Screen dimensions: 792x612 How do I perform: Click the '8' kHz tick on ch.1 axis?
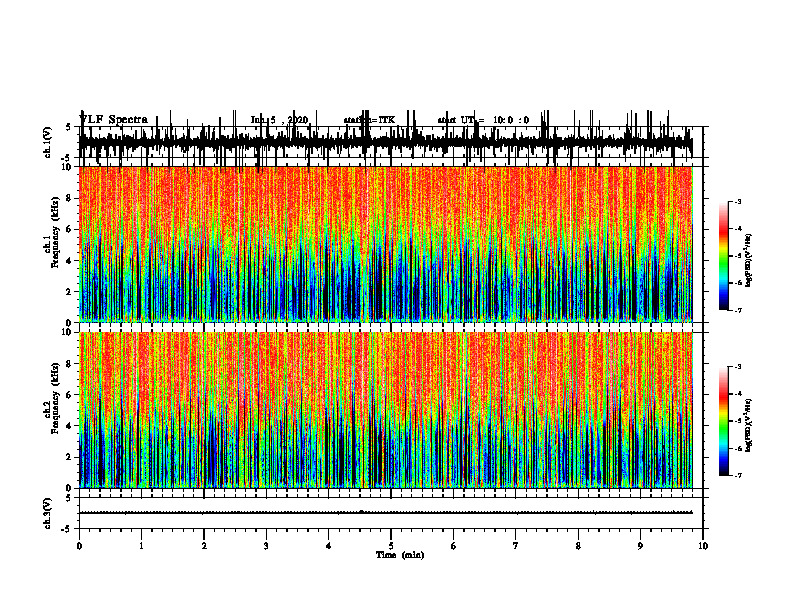click(70, 198)
